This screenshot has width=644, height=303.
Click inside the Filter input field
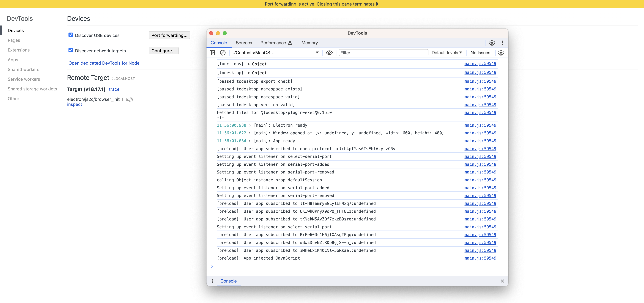(x=382, y=53)
